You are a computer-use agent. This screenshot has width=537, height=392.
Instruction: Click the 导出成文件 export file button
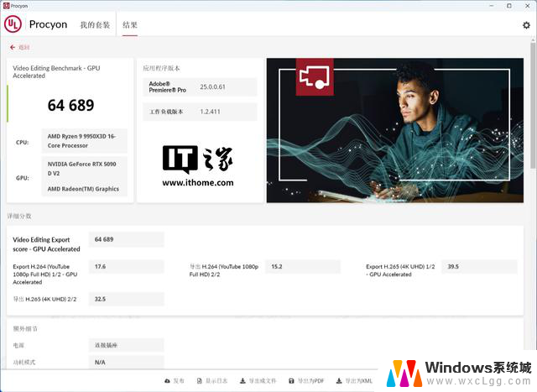pyautogui.click(x=258, y=381)
